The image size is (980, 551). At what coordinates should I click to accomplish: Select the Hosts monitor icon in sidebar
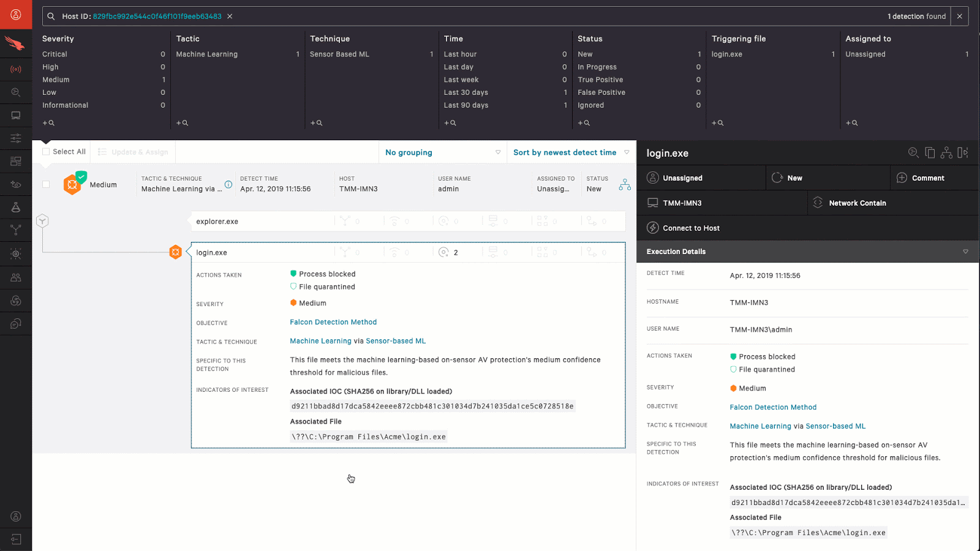(15, 115)
